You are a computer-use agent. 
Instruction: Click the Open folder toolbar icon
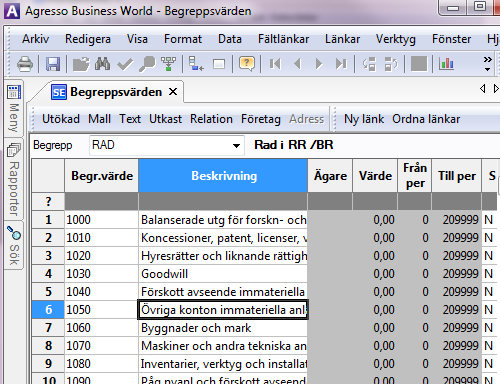coord(81,63)
